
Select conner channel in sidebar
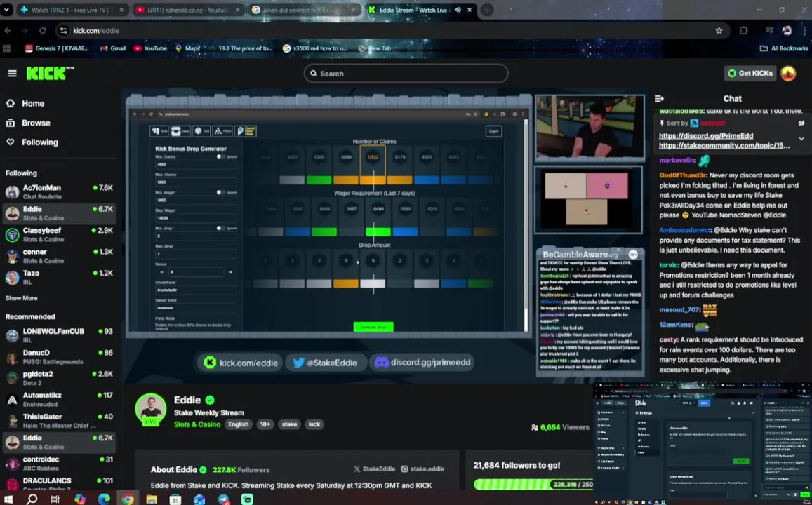[59, 255]
